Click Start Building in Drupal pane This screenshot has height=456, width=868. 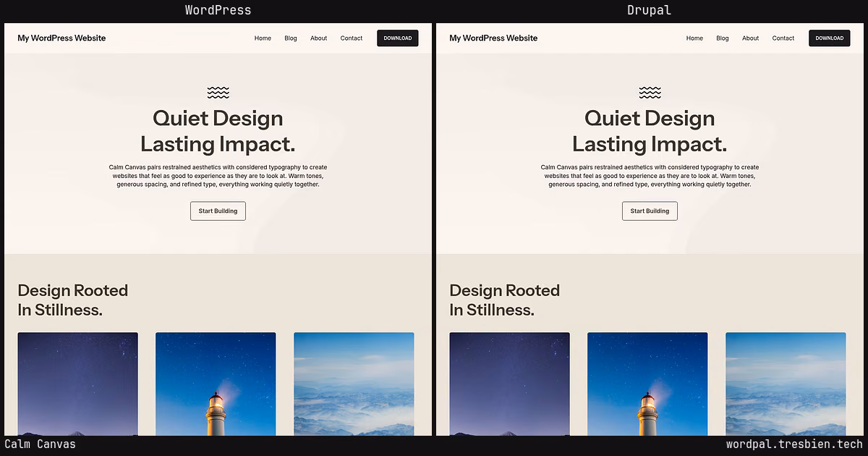click(650, 211)
